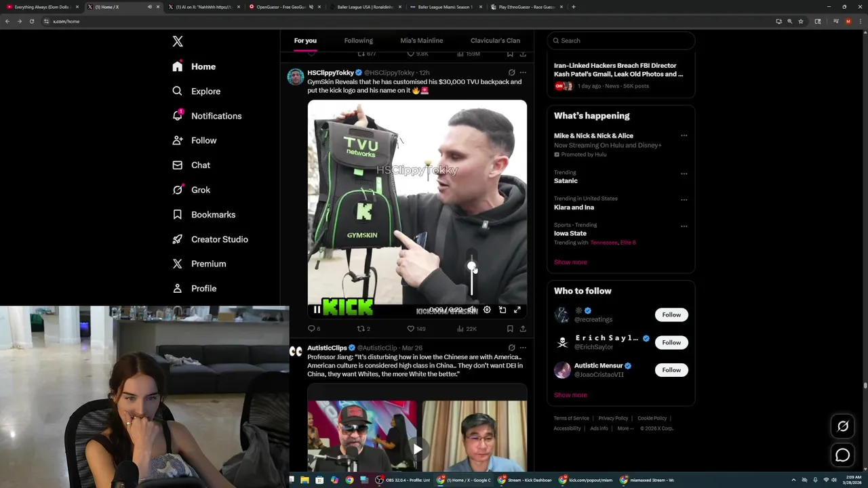The width and height of the screenshot is (868, 488).
Task: Show more under Who to follow
Action: pos(570,395)
